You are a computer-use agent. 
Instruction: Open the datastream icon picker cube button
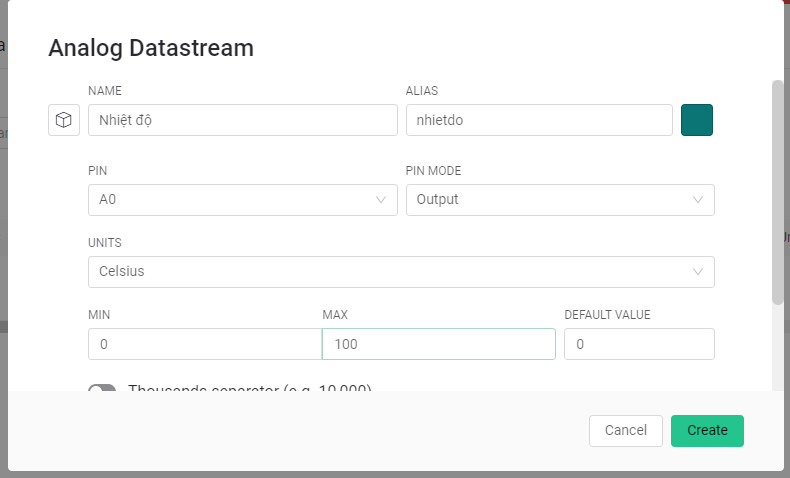click(64, 120)
